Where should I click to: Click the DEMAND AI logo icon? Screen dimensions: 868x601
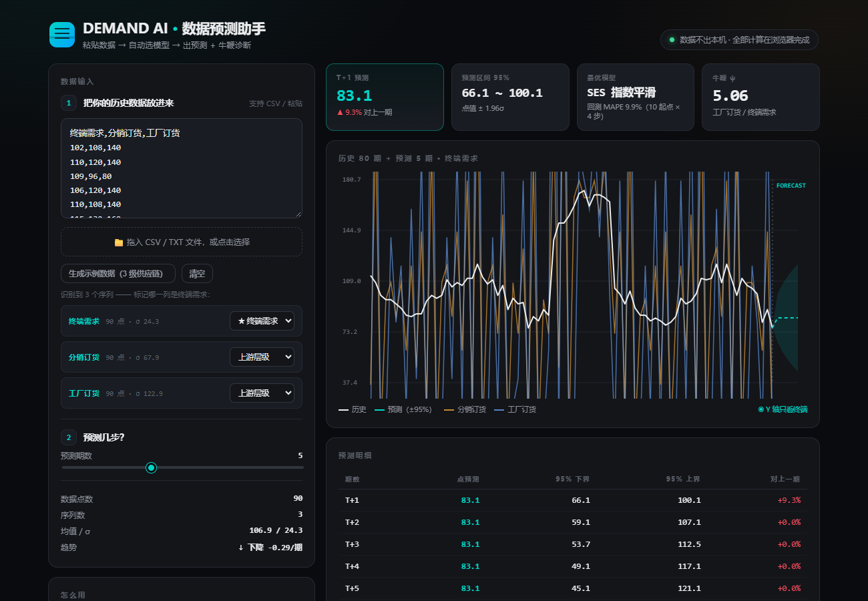62,35
